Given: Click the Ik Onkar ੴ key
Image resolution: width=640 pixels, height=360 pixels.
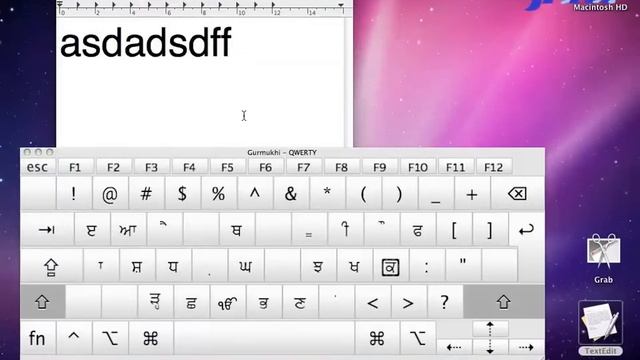Looking at the screenshot, I should 227,302.
